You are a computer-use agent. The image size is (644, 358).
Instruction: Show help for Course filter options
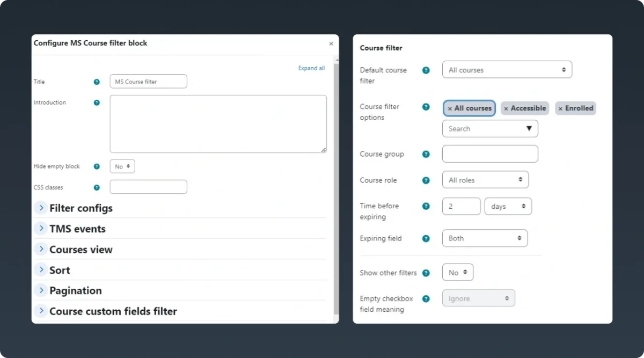point(426,107)
